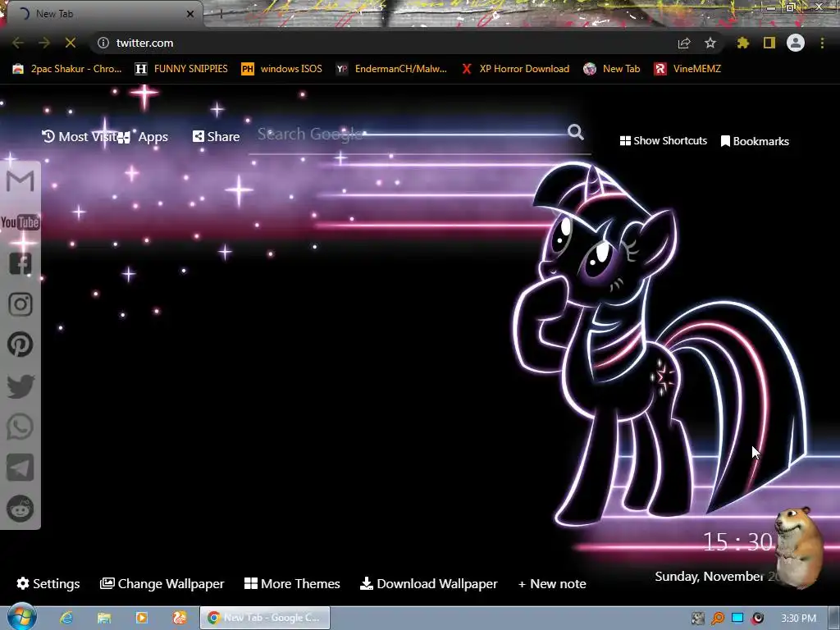840x630 pixels.
Task: Go forward in browser history
Action: point(44,43)
